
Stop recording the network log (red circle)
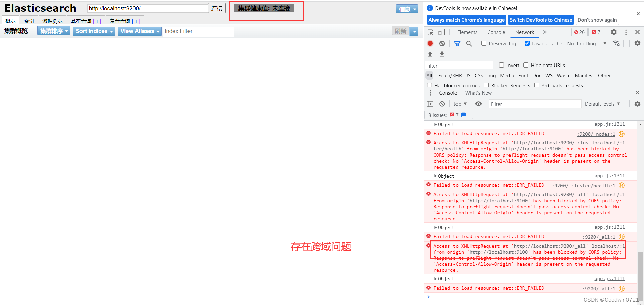coord(430,43)
